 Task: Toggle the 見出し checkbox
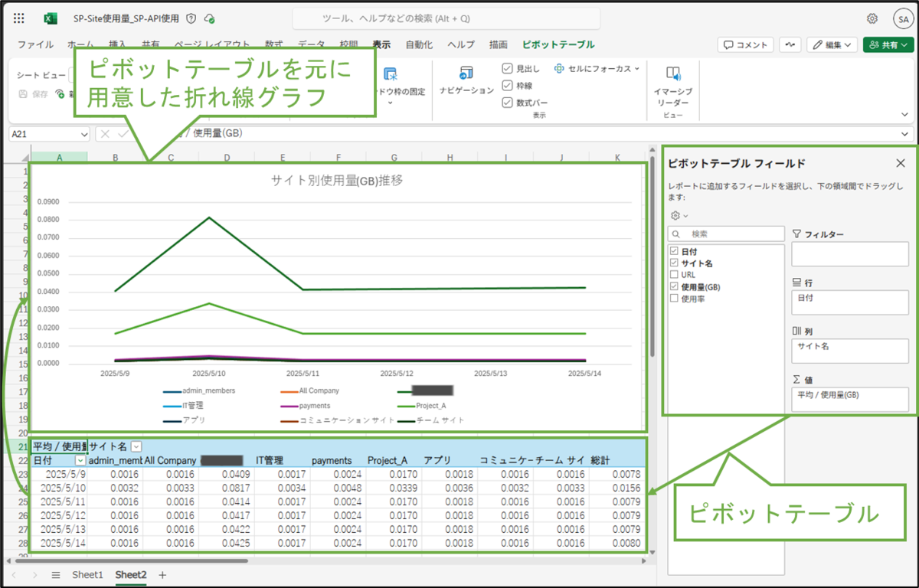[x=507, y=68]
